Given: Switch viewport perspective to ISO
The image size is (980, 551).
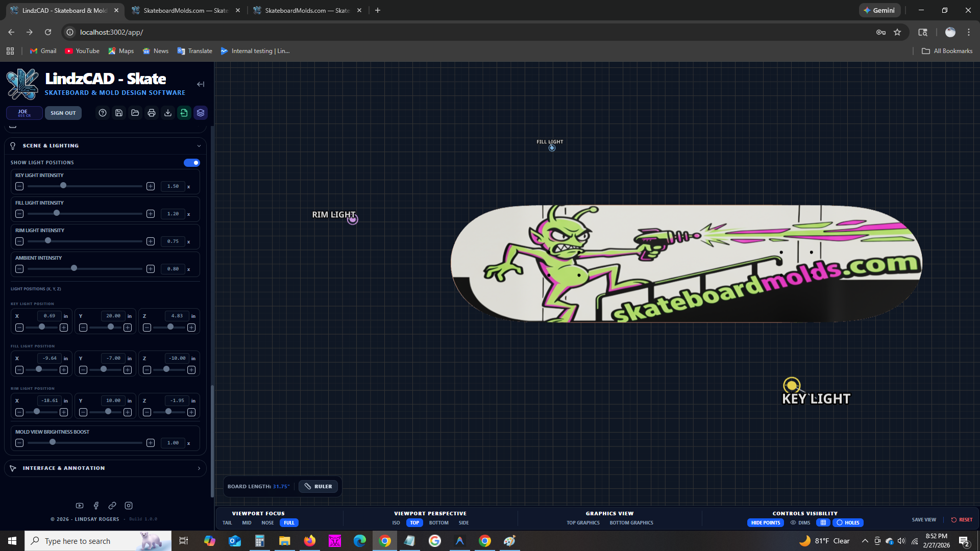Looking at the screenshot, I should pyautogui.click(x=396, y=522).
